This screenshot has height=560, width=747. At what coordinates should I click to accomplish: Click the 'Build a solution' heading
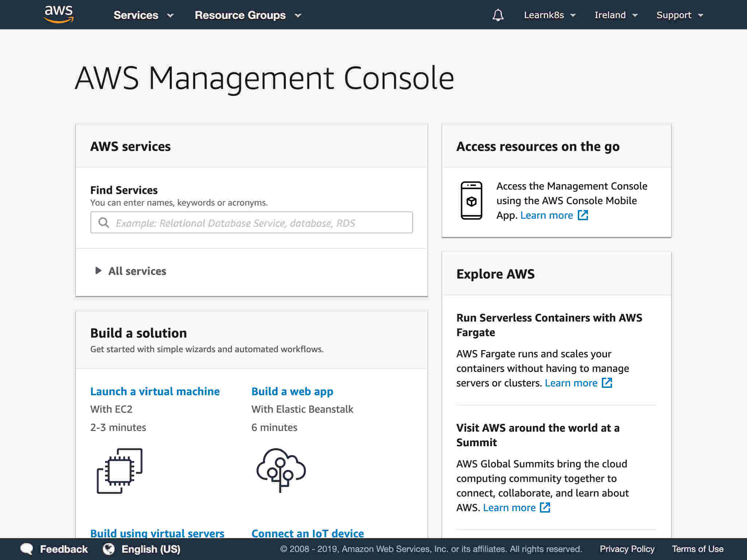[139, 333]
